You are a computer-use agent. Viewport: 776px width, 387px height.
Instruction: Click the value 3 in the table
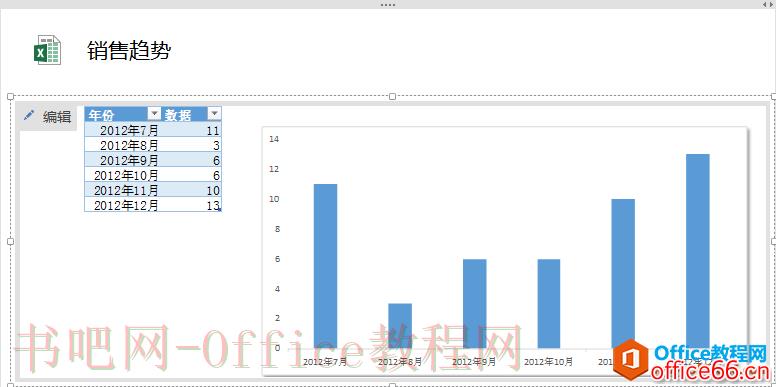coord(216,145)
